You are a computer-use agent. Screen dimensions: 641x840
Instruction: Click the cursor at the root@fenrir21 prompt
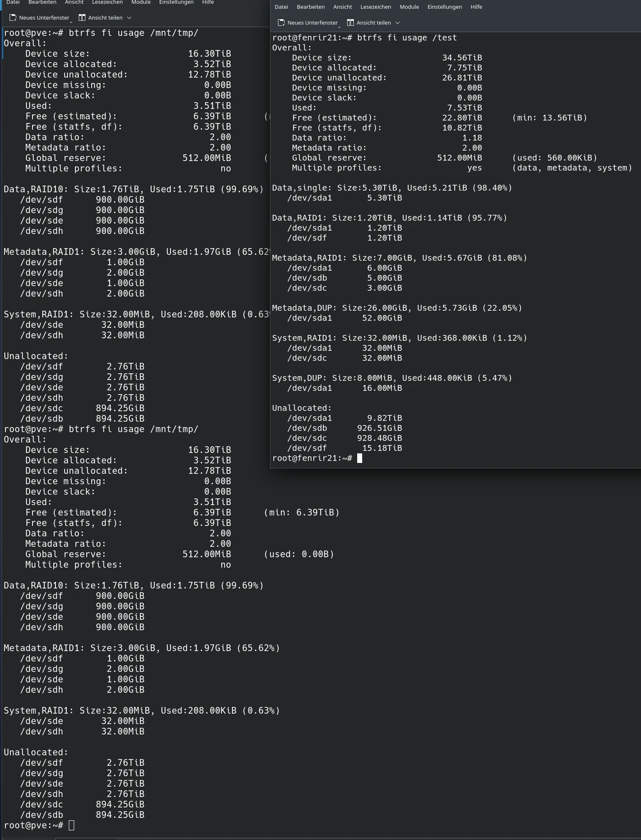pyautogui.click(x=360, y=458)
